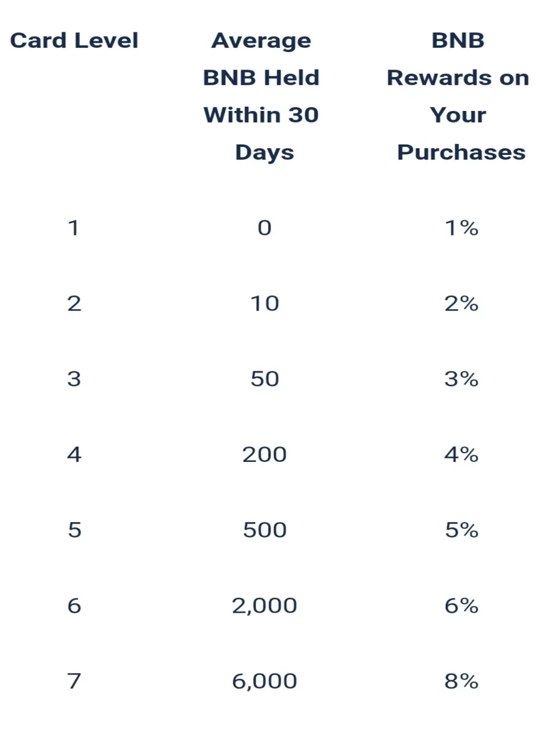The height and width of the screenshot is (744, 560).
Task: Select the 4% rewards value
Action: point(461,454)
